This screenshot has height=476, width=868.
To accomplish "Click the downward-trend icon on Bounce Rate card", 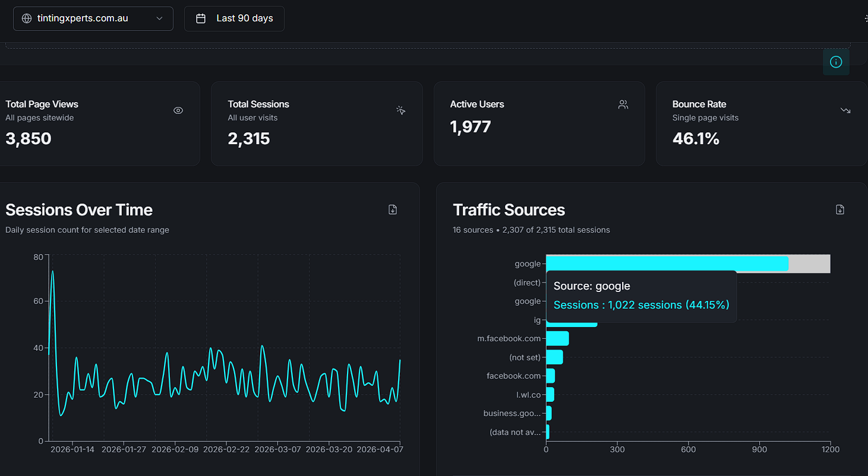I will tap(845, 110).
